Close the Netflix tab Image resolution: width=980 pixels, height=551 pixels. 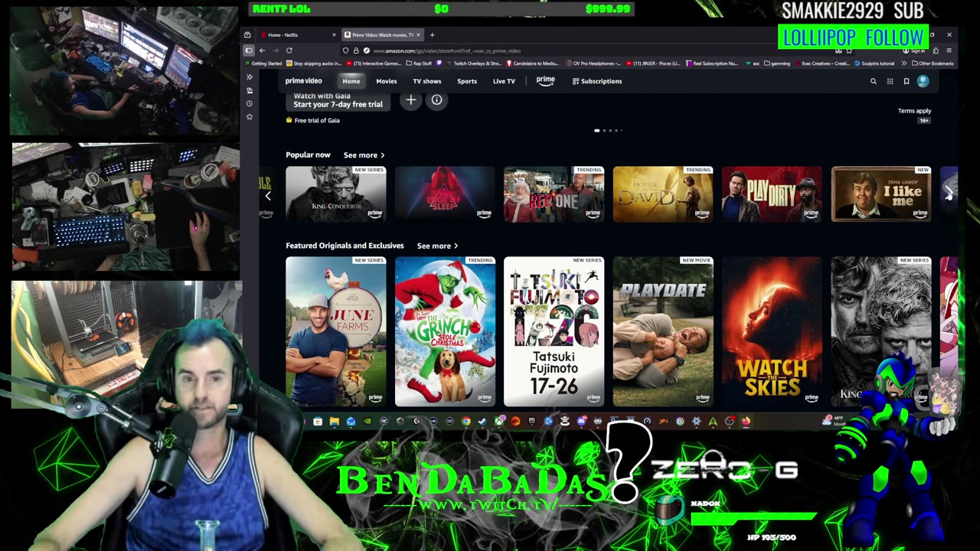pos(334,34)
